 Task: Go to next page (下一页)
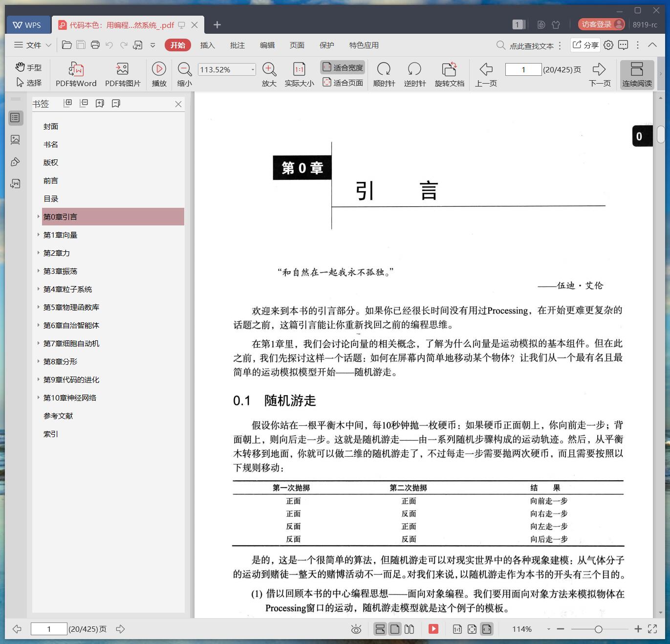pos(600,74)
